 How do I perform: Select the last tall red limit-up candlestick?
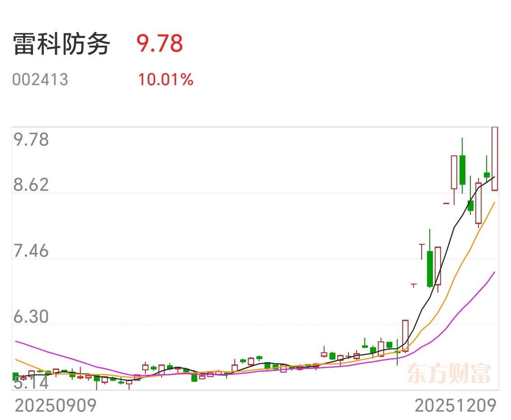point(495,159)
